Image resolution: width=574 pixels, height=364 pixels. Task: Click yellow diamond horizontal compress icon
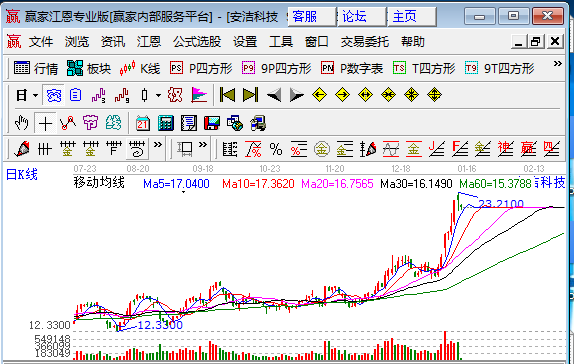tap(388, 95)
